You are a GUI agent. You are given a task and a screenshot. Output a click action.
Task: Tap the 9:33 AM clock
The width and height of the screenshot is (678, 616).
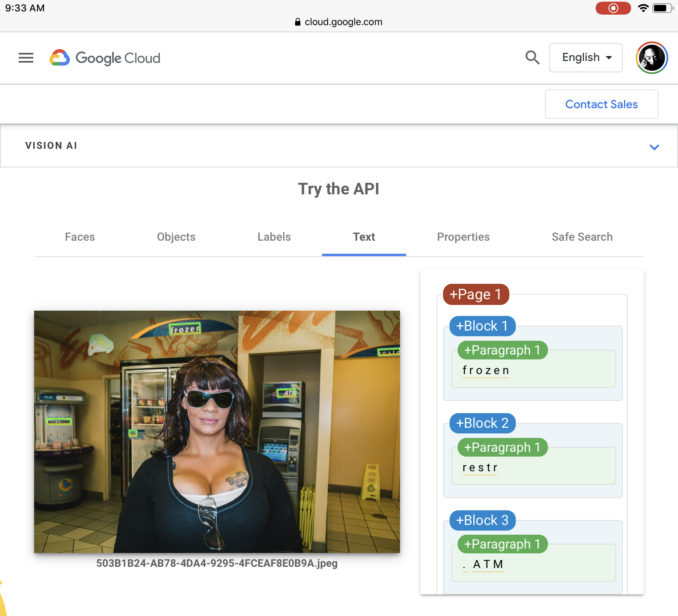click(25, 8)
